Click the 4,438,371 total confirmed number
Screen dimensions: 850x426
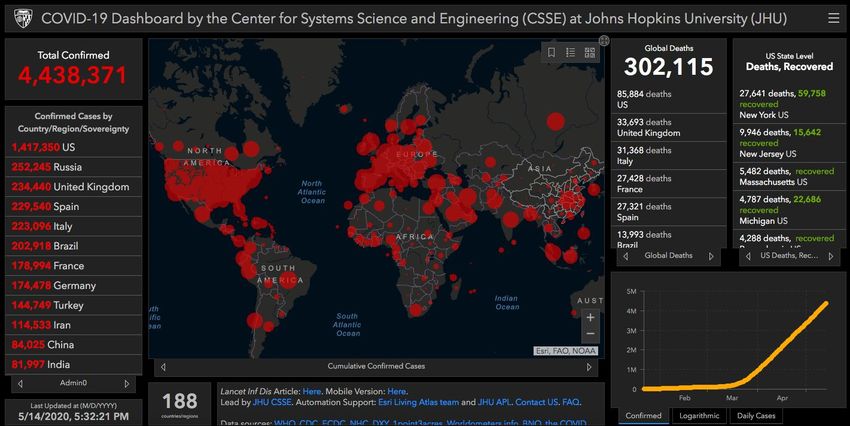click(x=73, y=75)
